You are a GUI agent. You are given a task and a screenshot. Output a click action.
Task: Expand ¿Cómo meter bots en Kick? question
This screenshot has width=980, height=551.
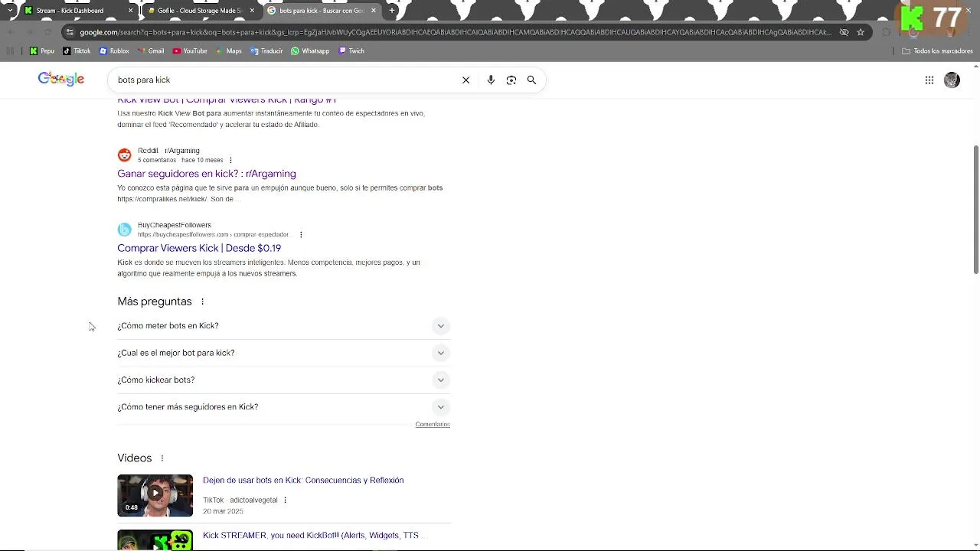(x=283, y=326)
